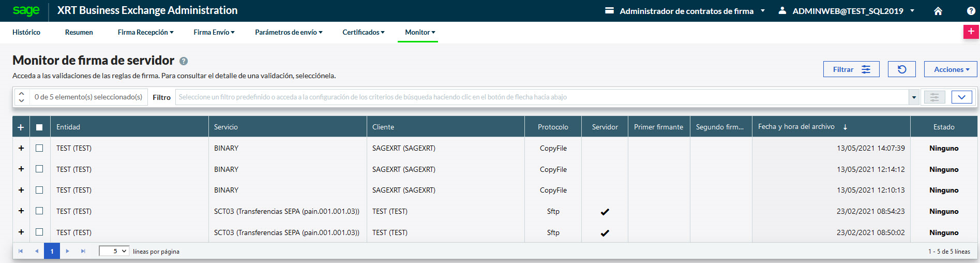
Task: Click the pink plus button at top right
Action: pyautogui.click(x=971, y=32)
